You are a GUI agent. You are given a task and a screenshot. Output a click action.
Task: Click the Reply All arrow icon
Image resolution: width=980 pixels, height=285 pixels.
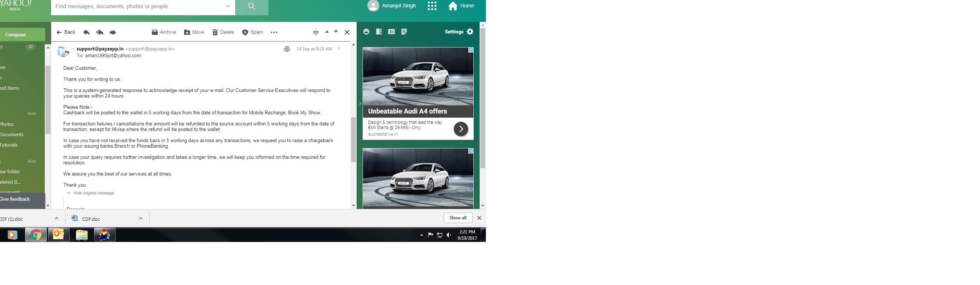click(100, 32)
